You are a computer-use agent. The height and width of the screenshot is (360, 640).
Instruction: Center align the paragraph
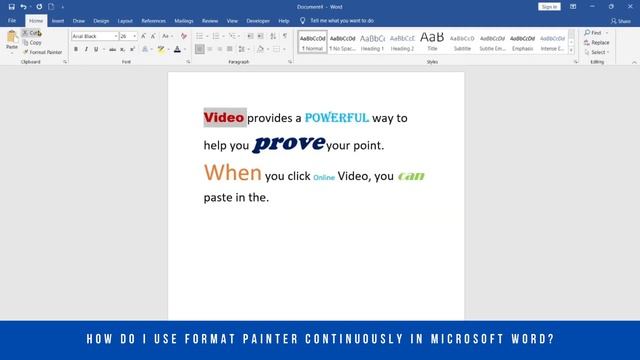tap(209, 49)
